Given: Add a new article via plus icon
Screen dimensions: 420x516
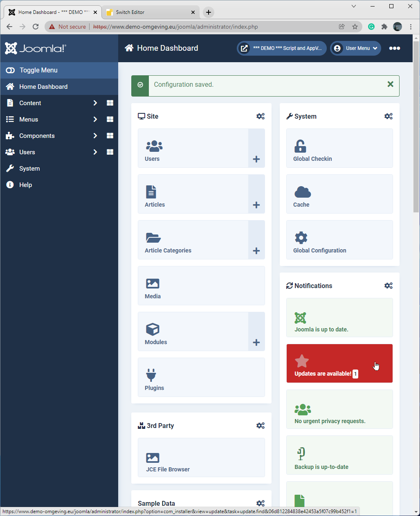Looking at the screenshot, I should point(256,205).
